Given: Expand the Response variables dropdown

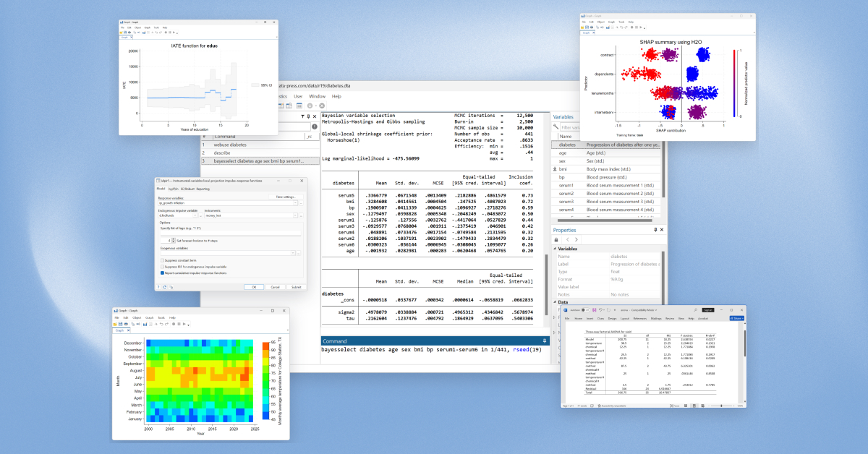Looking at the screenshot, I should click(x=296, y=204).
